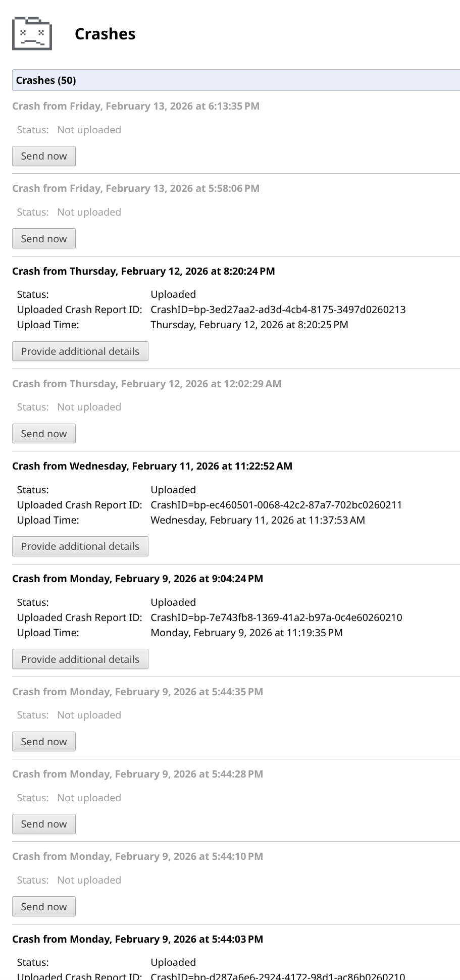Provide additional details for 8:20:24 PM crash
This screenshot has width=460, height=980.
[80, 351]
